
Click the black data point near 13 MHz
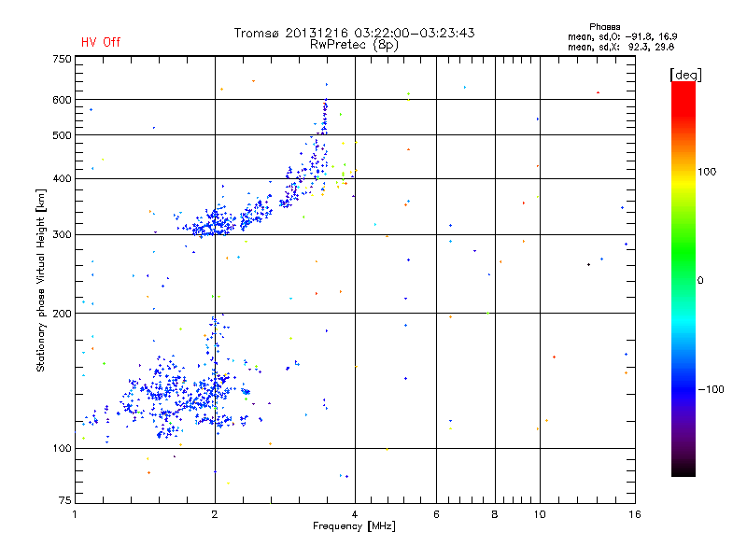[x=589, y=265]
